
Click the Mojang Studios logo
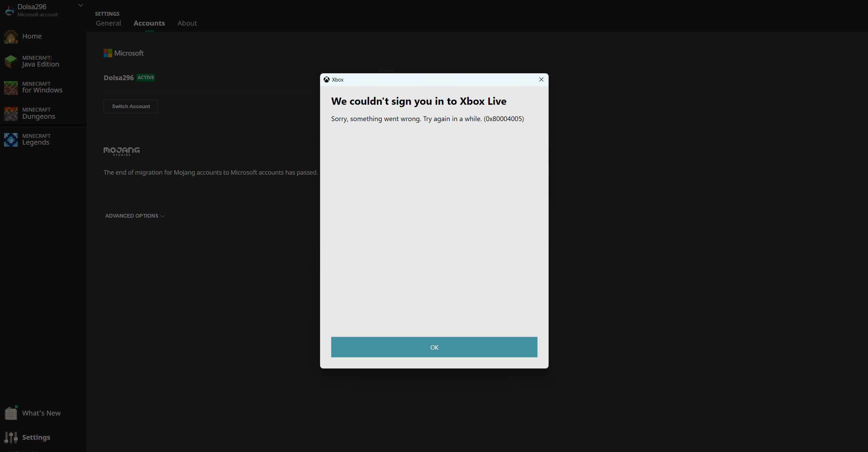[x=121, y=151]
